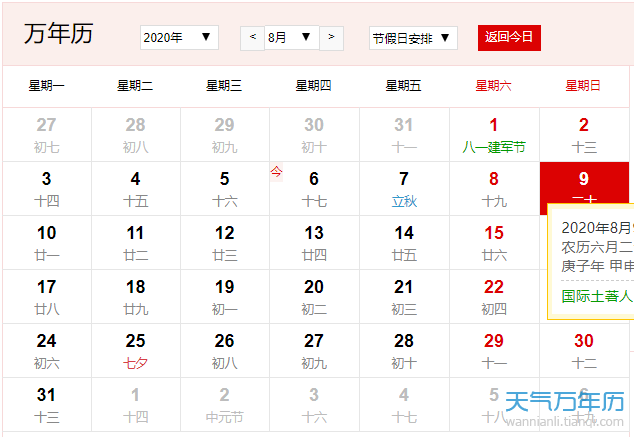Select August 2 十三

pyautogui.click(x=584, y=135)
